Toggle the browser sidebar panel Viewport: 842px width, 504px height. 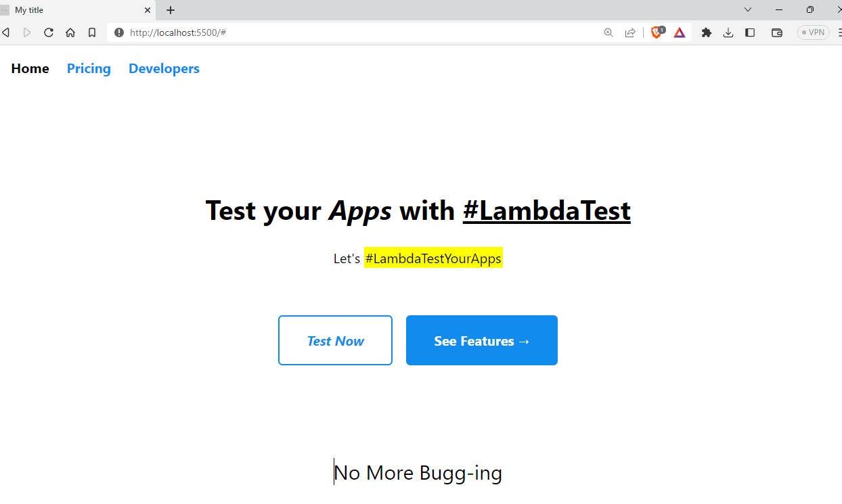(750, 32)
